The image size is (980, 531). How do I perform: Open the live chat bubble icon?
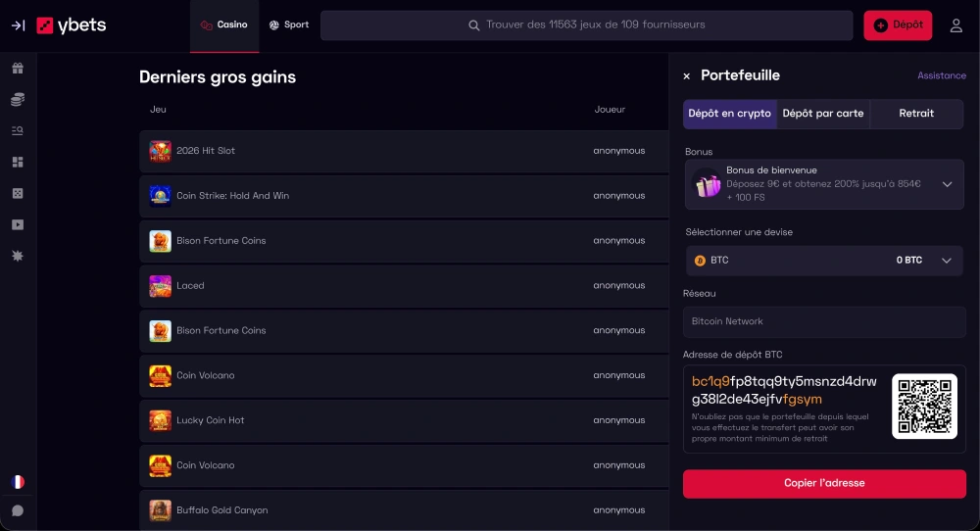[18, 510]
